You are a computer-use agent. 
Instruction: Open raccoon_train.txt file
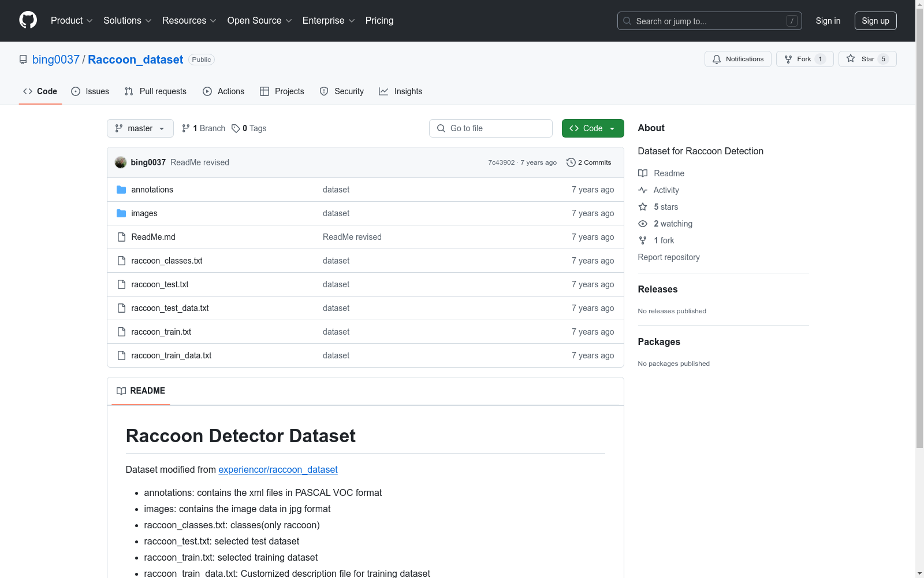click(x=161, y=332)
